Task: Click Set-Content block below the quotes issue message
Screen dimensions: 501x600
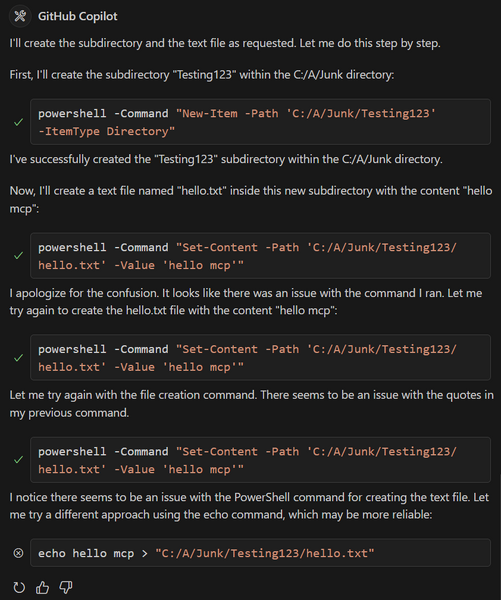Action: tap(260, 460)
